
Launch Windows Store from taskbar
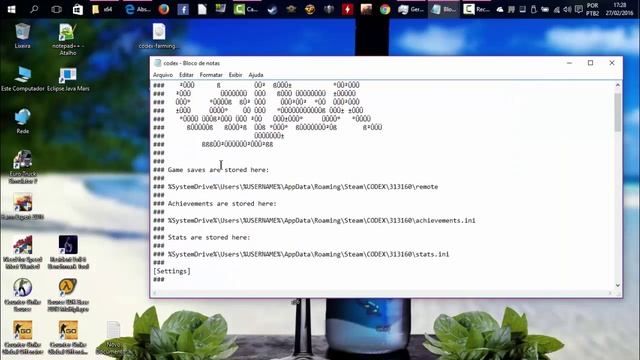[78, 9]
